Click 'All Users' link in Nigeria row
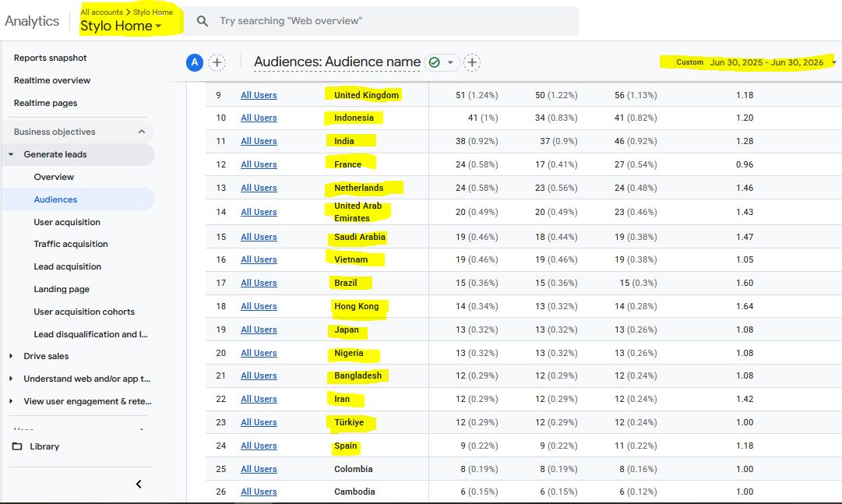842x504 pixels. [259, 353]
